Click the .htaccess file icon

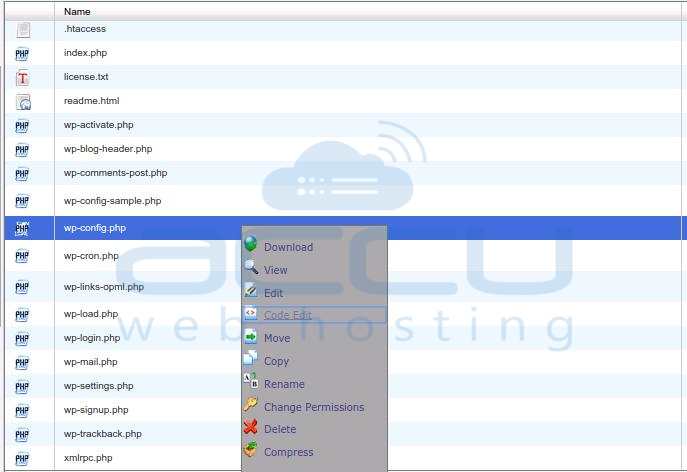(23, 30)
